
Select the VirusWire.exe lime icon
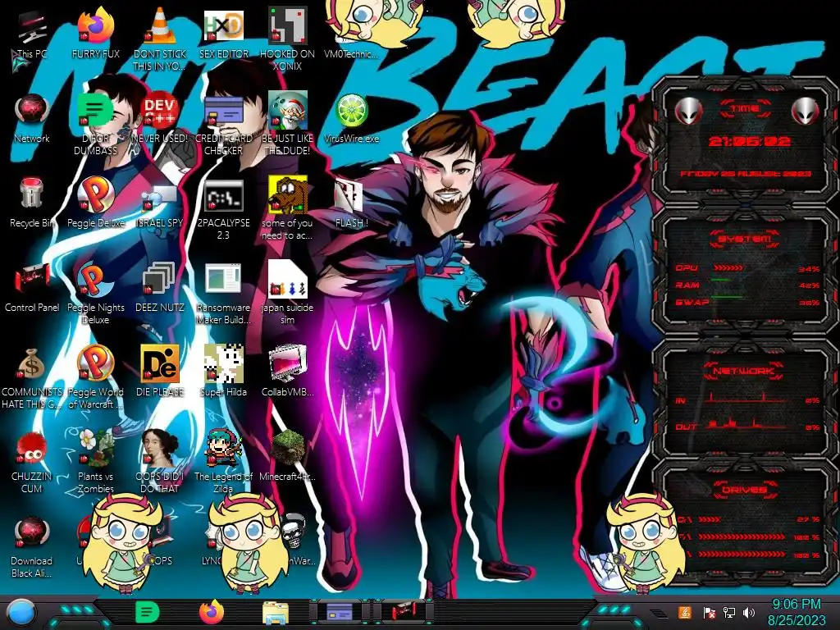[351, 118]
